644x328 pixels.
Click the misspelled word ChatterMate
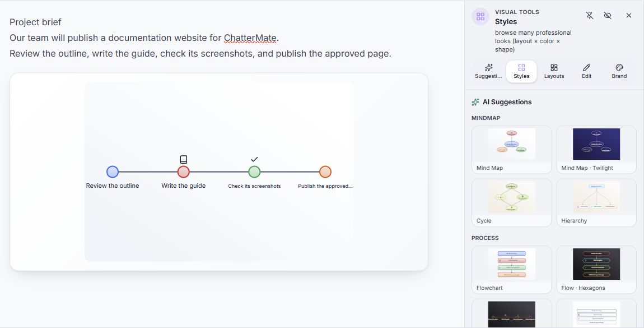tap(250, 38)
